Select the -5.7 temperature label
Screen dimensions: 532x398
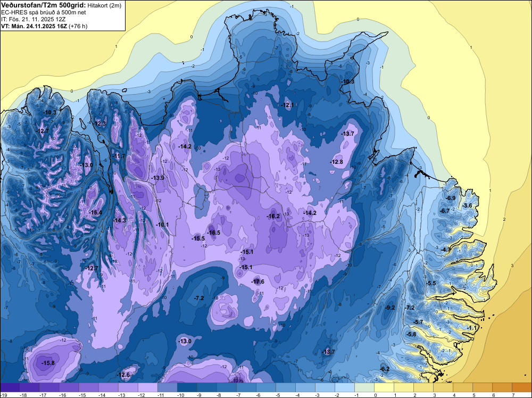(419, 322)
